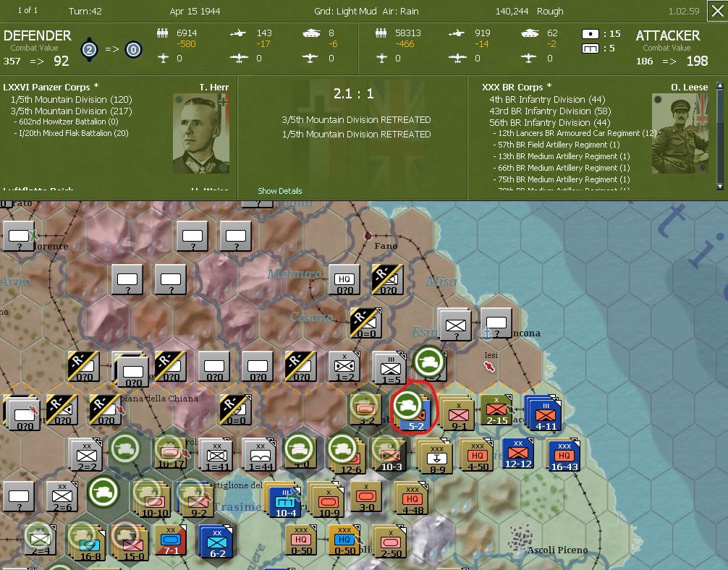Close the combat report window

pyautogui.click(x=717, y=11)
